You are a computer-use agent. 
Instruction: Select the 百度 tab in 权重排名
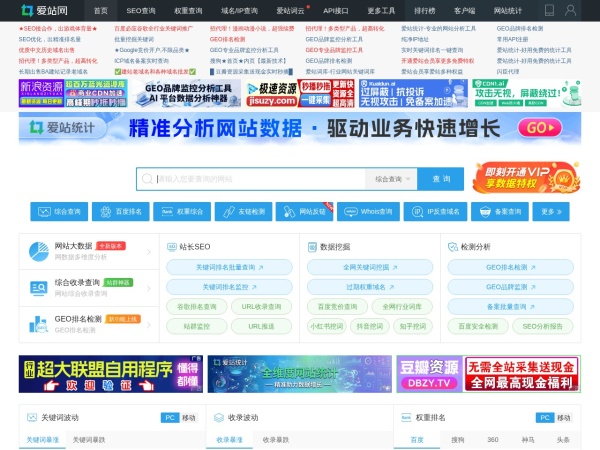pos(417,440)
